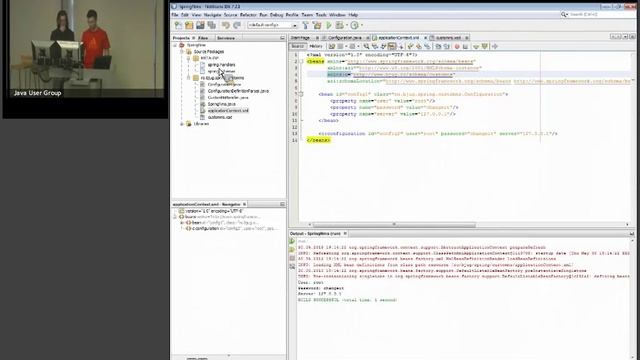Viewport: 640px width, 360px height.
Task: Click the Clean and Build icon
Action: (x=317, y=25)
